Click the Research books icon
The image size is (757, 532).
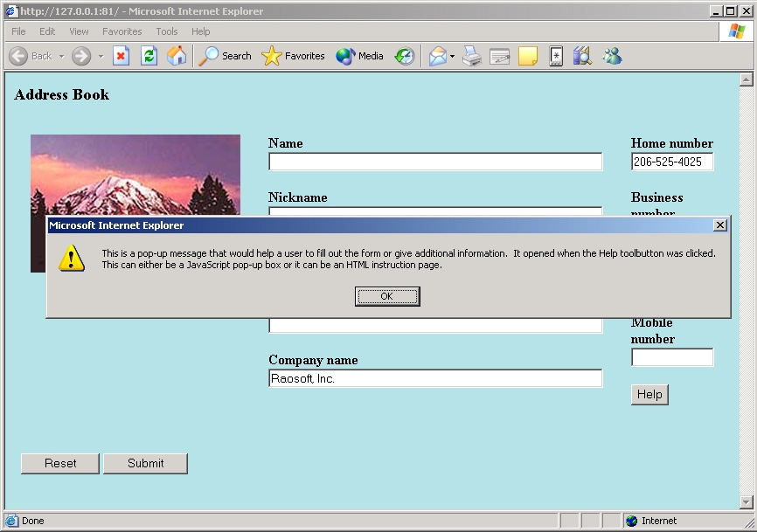click(x=583, y=56)
